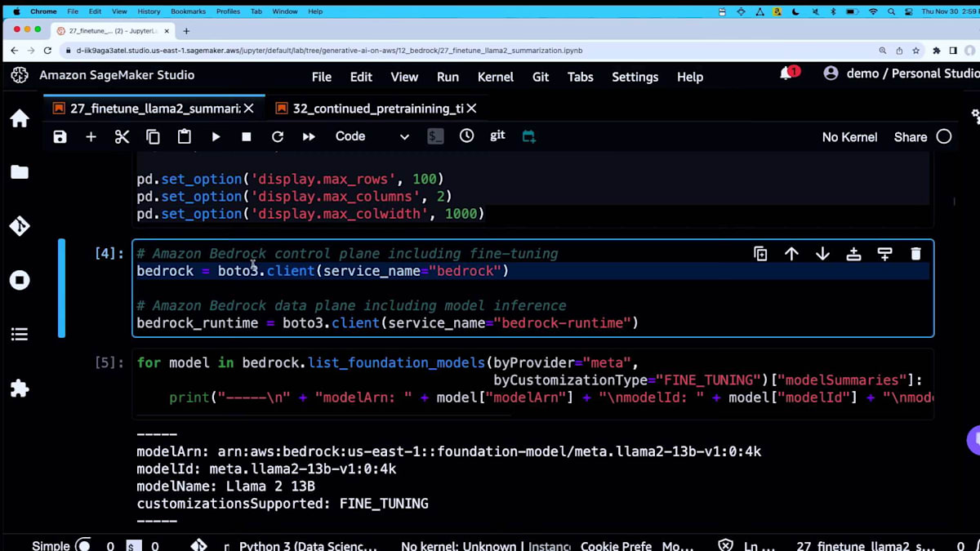
Task: Open the Tabs menu
Action: coord(580,77)
